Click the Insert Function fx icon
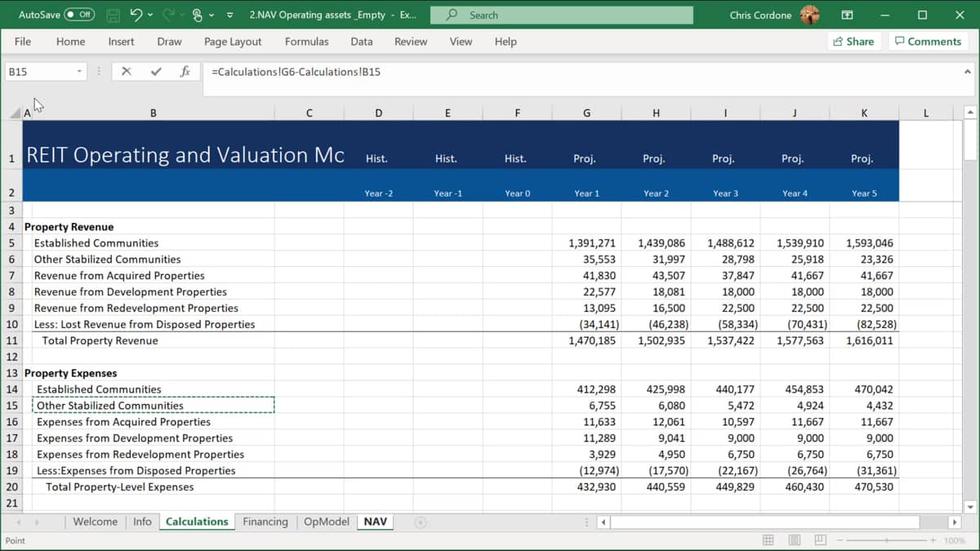 (185, 72)
